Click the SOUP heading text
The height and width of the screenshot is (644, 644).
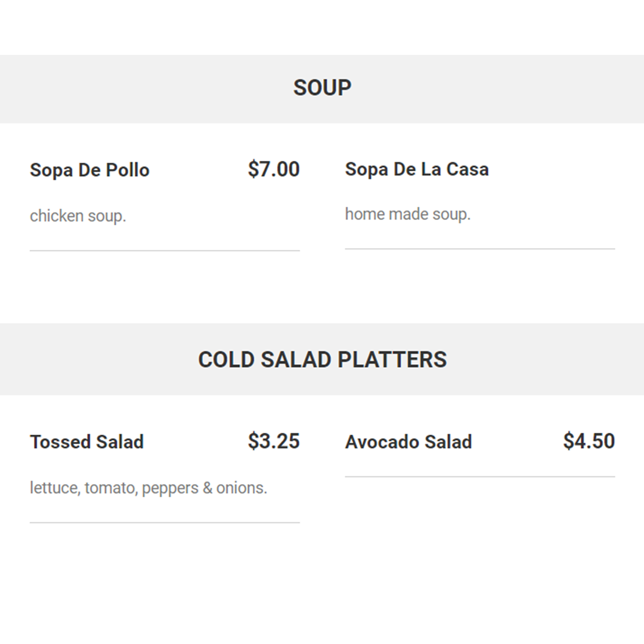tap(323, 88)
